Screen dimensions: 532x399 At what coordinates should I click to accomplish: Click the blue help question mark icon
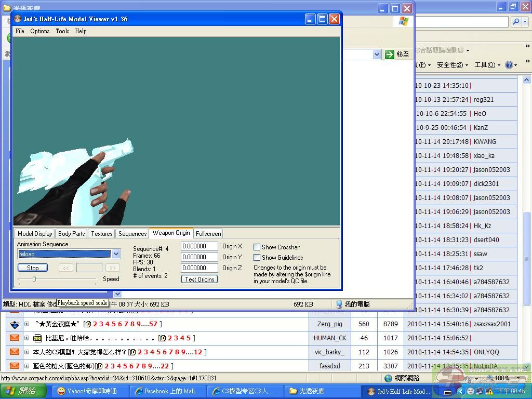click(x=509, y=65)
